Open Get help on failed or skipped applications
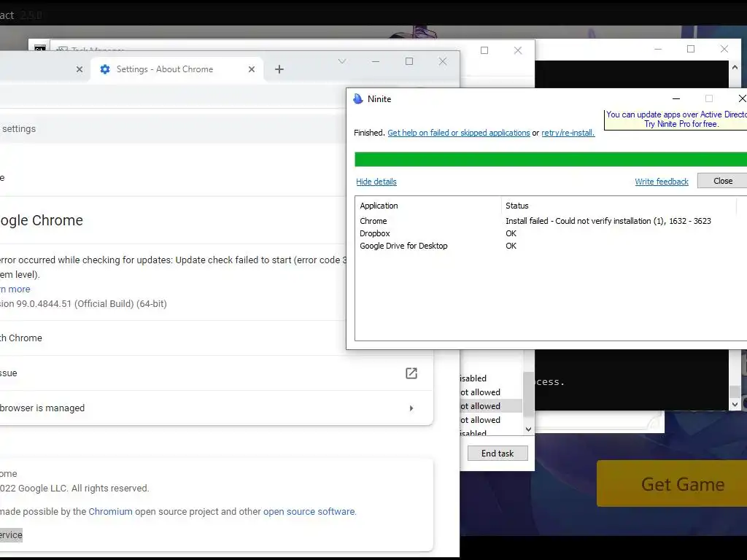The image size is (747, 560). (x=458, y=133)
